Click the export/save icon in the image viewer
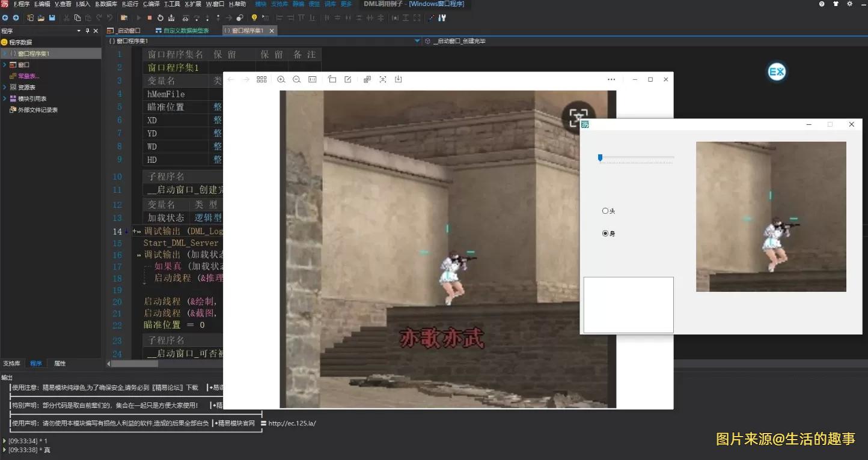Viewport: 868px width, 460px height. tap(398, 79)
